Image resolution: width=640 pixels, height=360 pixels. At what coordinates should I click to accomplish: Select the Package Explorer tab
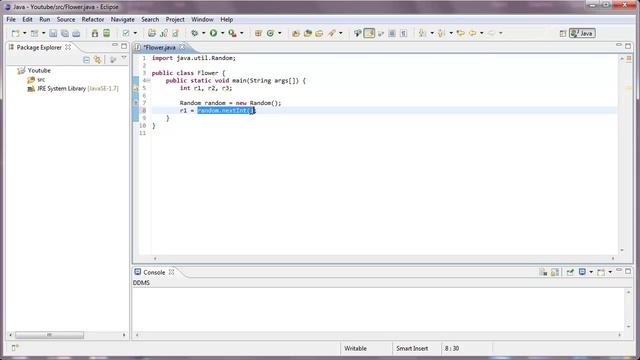click(x=39, y=47)
